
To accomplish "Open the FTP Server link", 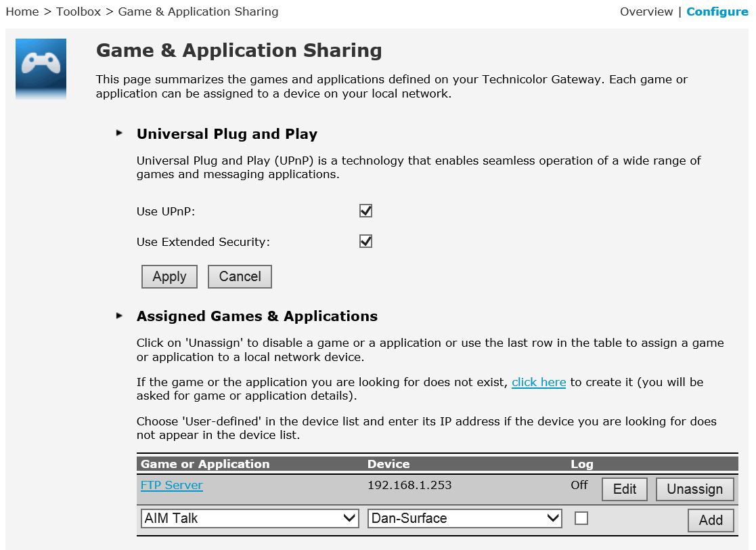I will [172, 486].
